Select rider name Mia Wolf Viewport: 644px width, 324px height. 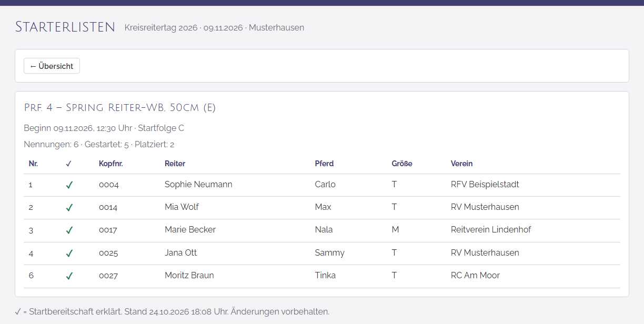[182, 207]
